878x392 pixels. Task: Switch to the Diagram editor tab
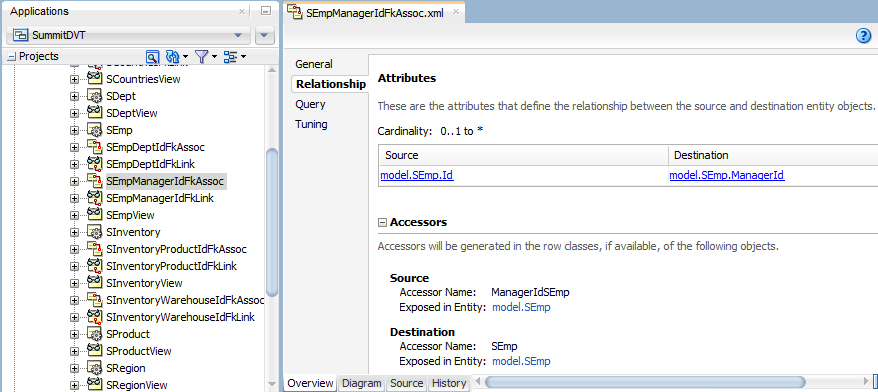[362, 383]
